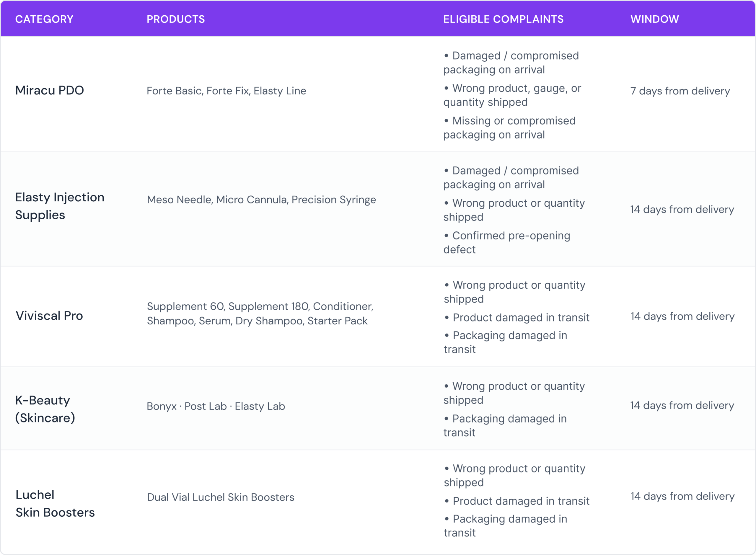Click Missing or compromised packaging on arrival
This screenshot has height=555, width=756.
[510, 128]
